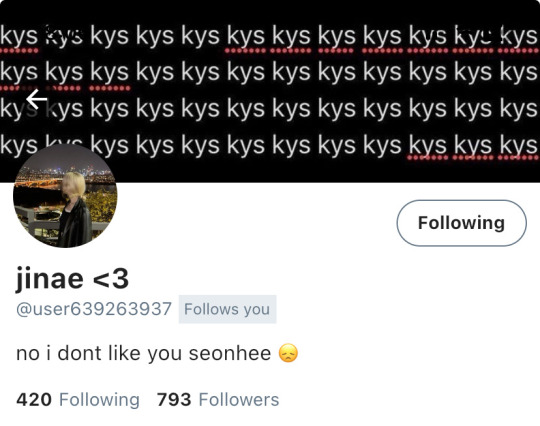
Task: Click the Followers label text
Action: 239,400
